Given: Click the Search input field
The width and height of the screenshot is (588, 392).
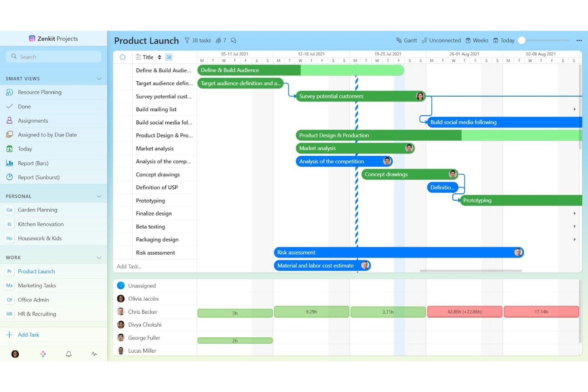Looking at the screenshot, I should pyautogui.click(x=54, y=56).
